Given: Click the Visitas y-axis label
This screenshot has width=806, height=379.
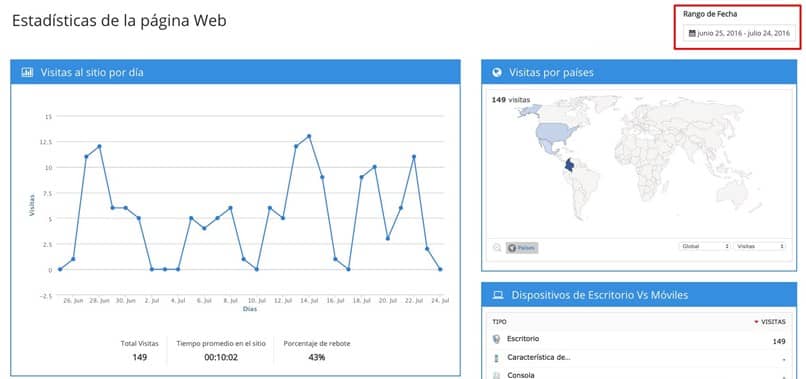Looking at the screenshot, I should pos(32,205).
